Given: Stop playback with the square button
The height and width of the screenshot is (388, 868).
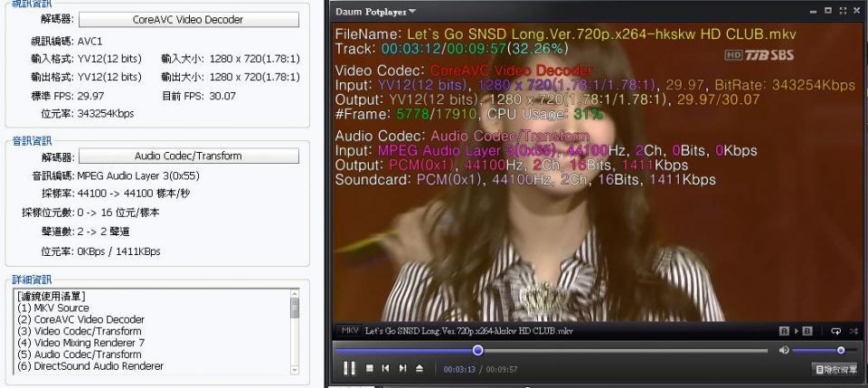Looking at the screenshot, I should click(369, 368).
